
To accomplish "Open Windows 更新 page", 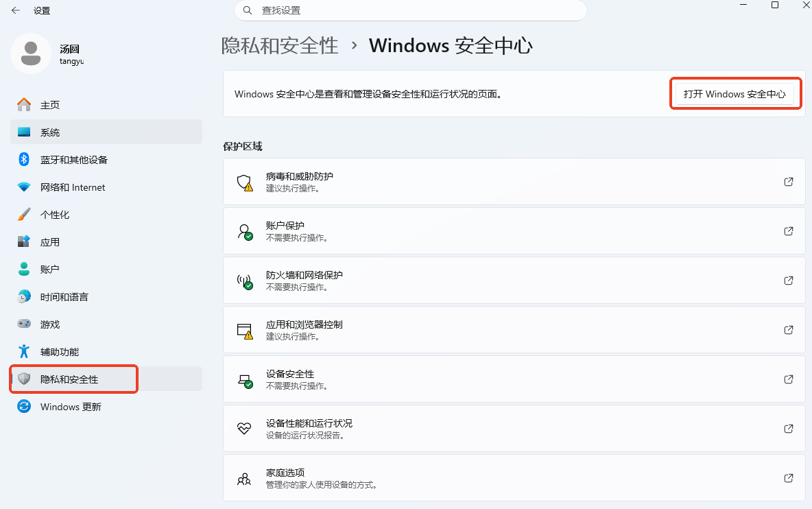I will (x=106, y=407).
